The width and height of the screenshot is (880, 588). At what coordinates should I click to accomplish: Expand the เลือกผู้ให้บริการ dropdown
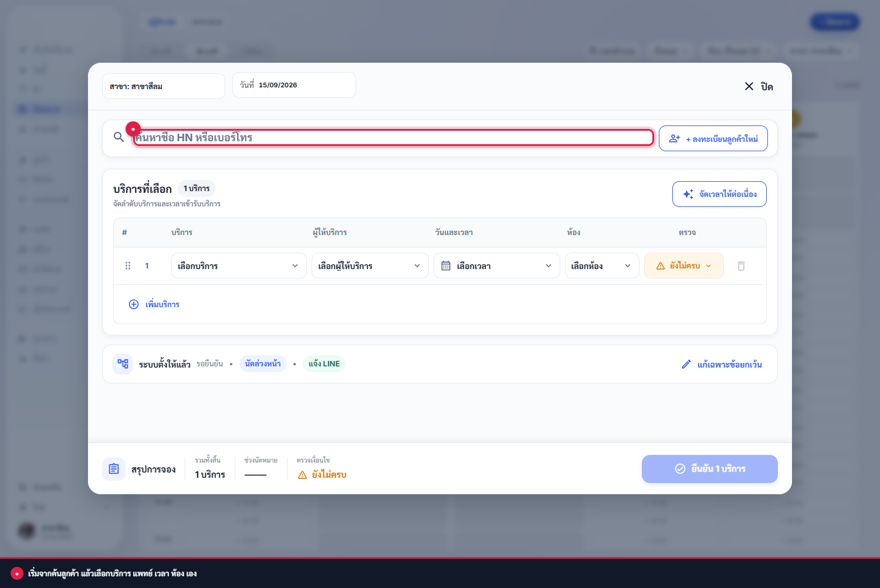point(370,266)
